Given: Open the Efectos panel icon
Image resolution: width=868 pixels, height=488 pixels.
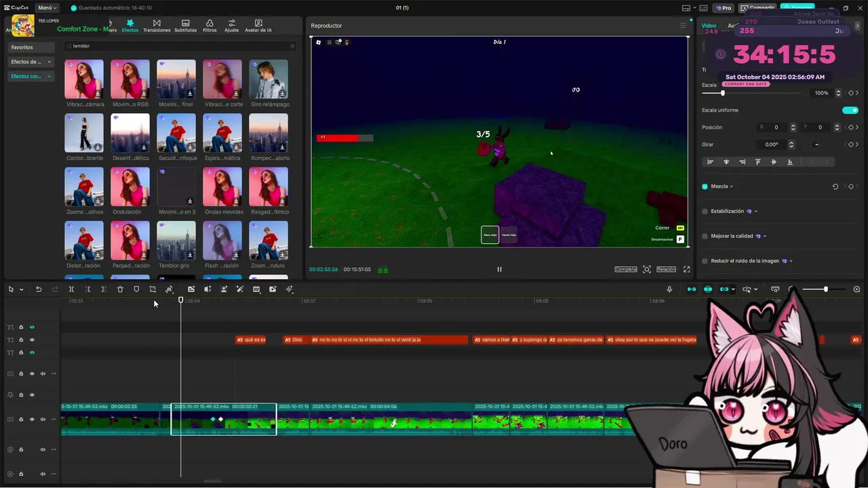Looking at the screenshot, I should (130, 26).
